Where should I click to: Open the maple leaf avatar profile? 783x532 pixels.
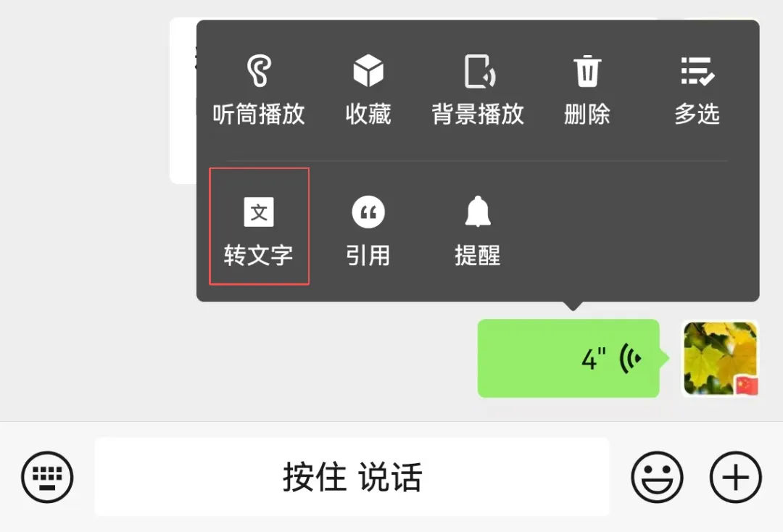point(721,358)
